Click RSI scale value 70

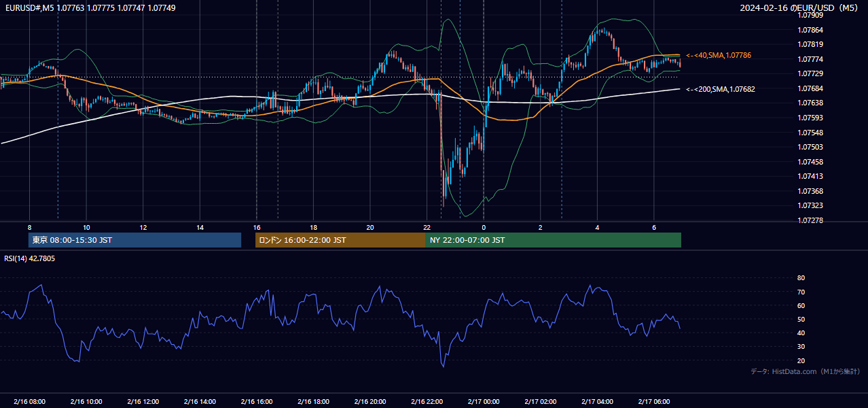801,292
